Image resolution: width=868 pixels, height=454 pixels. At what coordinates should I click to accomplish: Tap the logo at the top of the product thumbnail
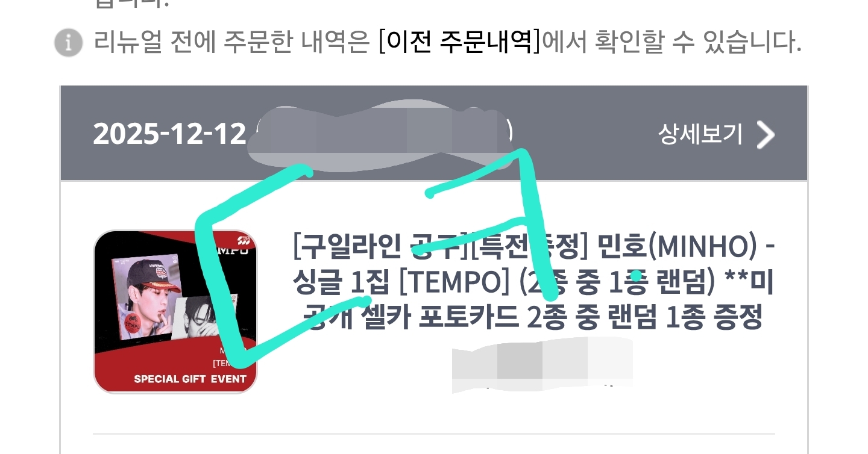pos(244,241)
